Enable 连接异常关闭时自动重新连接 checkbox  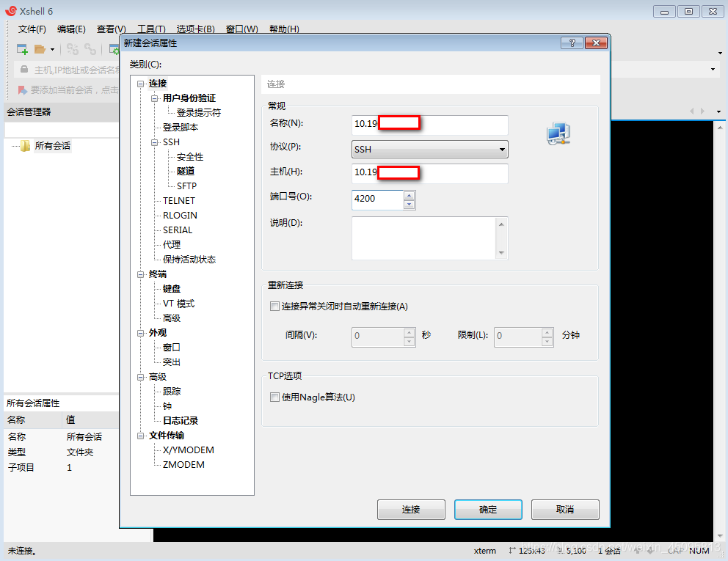(x=274, y=307)
